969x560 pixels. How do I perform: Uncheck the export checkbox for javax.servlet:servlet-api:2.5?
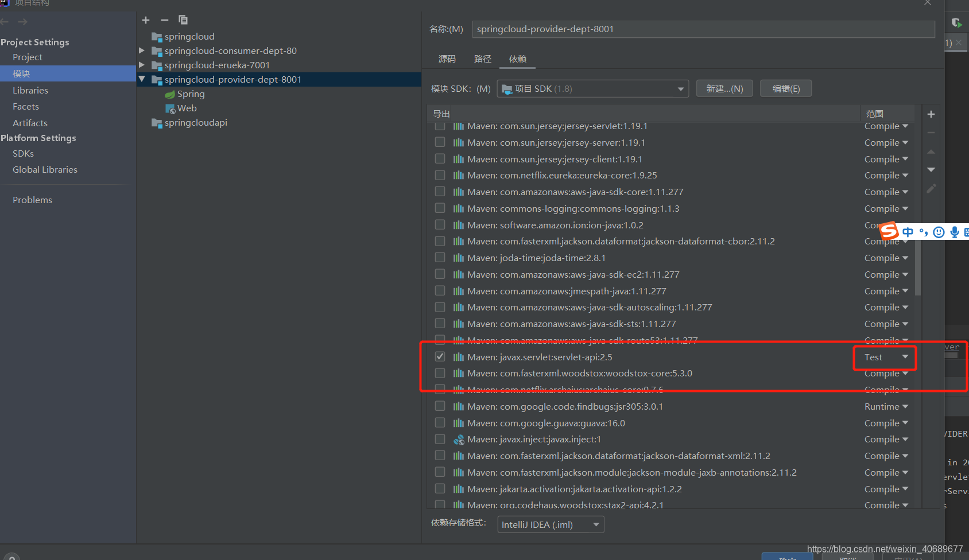pos(440,356)
